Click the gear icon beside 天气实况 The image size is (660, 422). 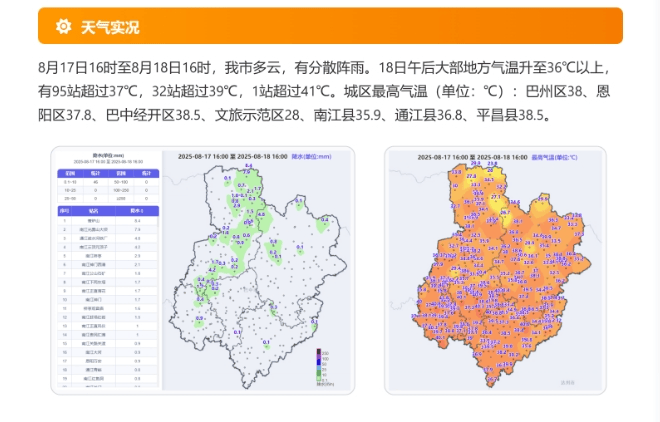point(63,27)
